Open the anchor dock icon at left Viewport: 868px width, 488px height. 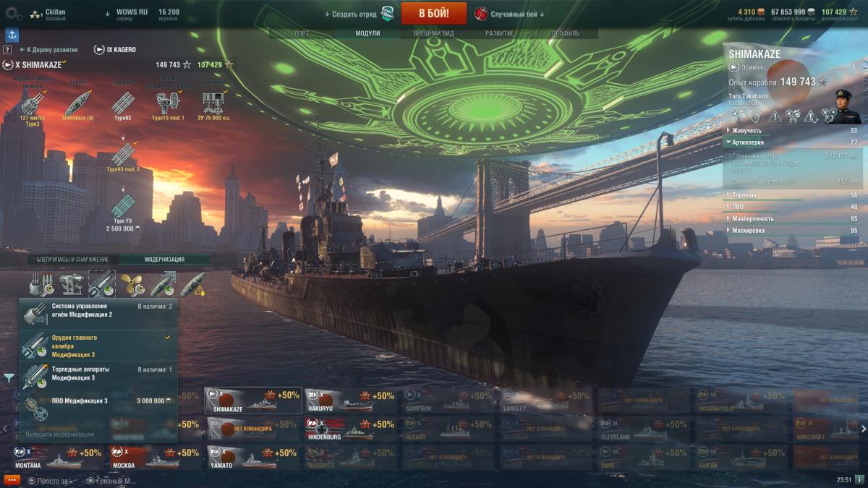tap(12, 35)
